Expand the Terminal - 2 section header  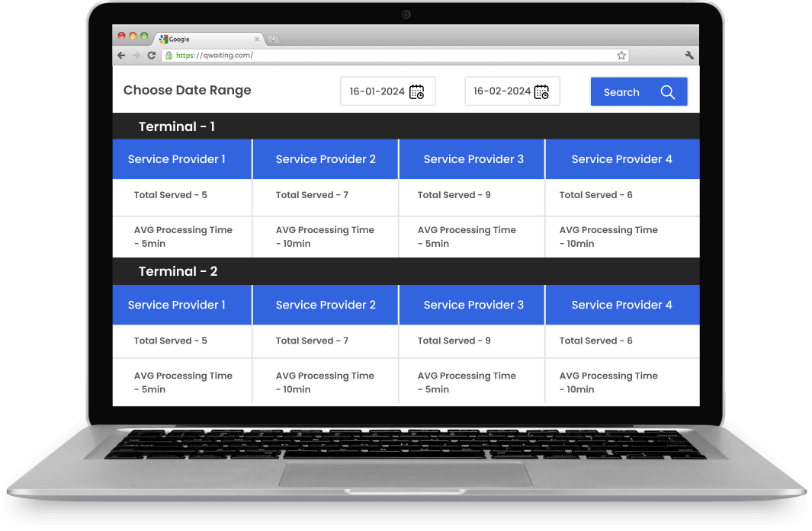tap(178, 271)
